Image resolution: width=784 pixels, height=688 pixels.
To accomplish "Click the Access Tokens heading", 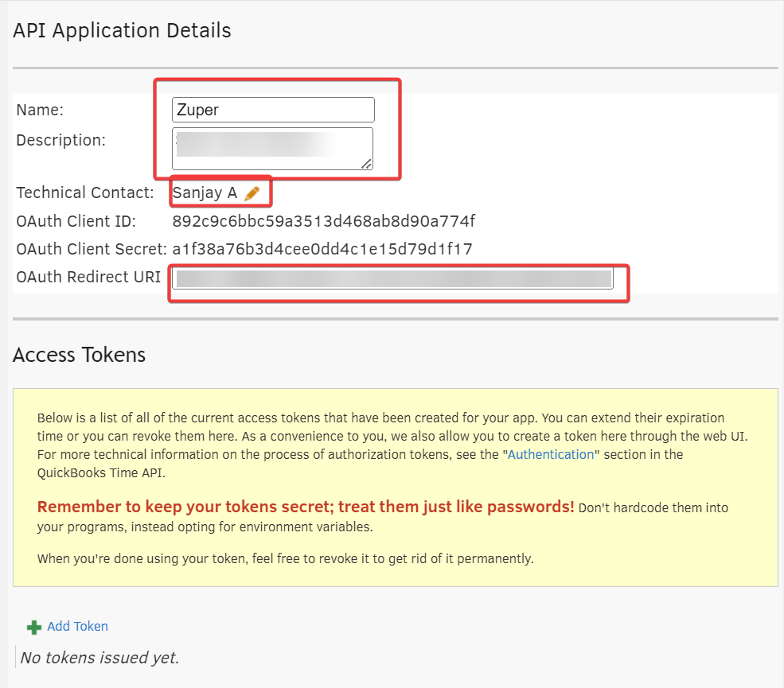I will (80, 355).
